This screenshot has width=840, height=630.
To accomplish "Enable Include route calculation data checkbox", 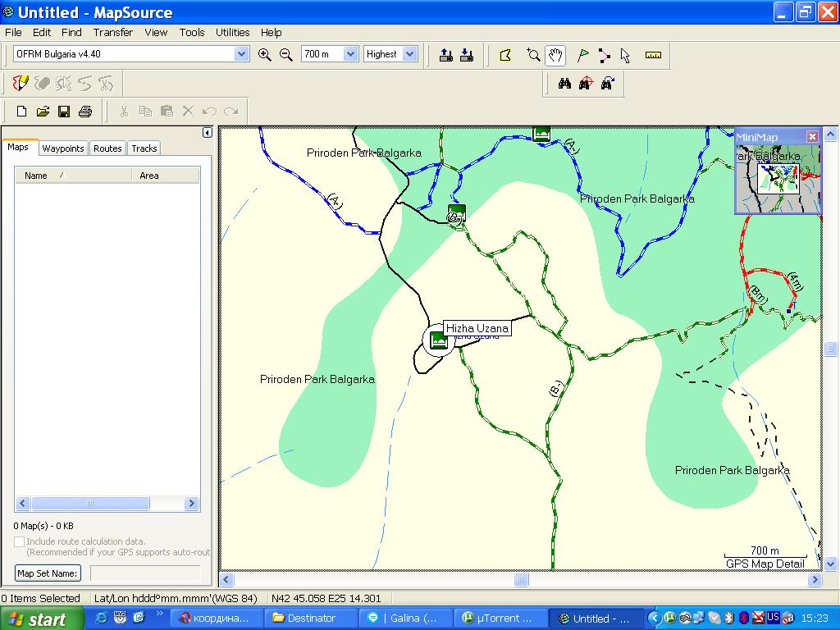I will pyautogui.click(x=20, y=541).
